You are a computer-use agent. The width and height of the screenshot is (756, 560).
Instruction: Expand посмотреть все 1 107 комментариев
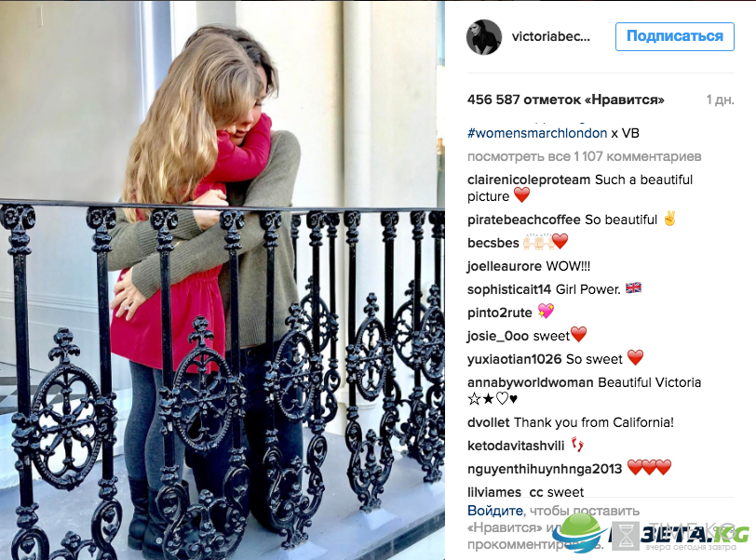point(585,156)
